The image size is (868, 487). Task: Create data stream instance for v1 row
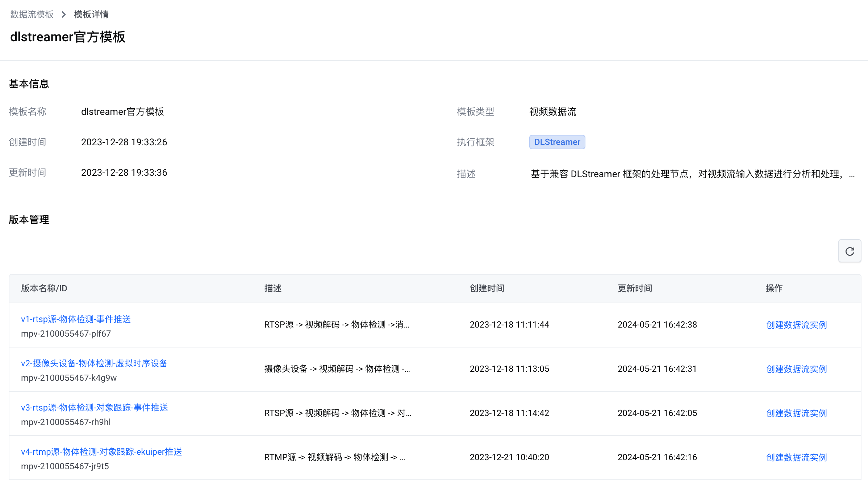(797, 325)
